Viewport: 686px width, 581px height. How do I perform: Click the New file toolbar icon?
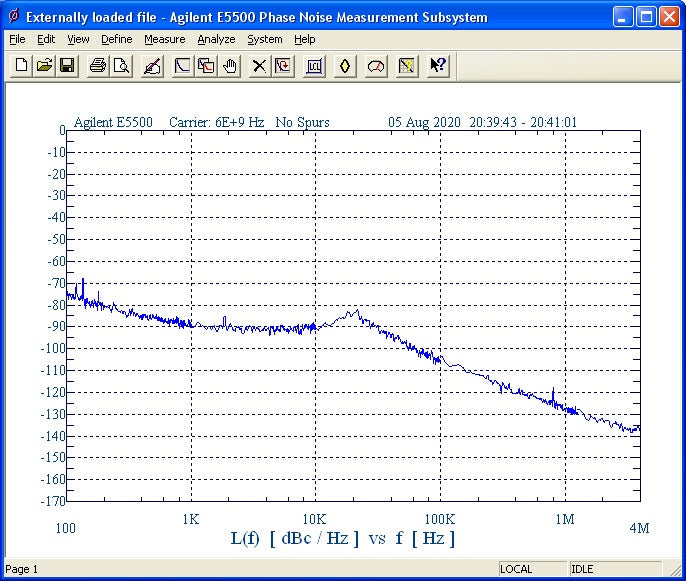click(x=21, y=66)
